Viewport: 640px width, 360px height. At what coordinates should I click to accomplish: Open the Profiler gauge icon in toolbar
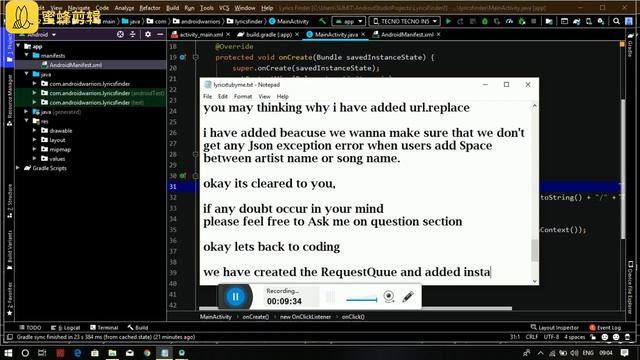[x=509, y=21]
